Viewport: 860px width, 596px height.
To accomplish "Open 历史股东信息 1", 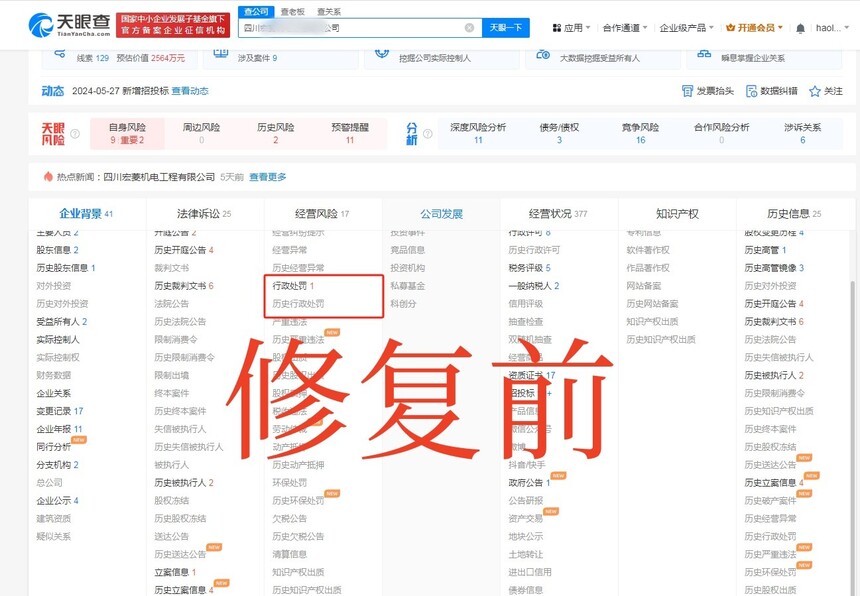I will [x=66, y=268].
